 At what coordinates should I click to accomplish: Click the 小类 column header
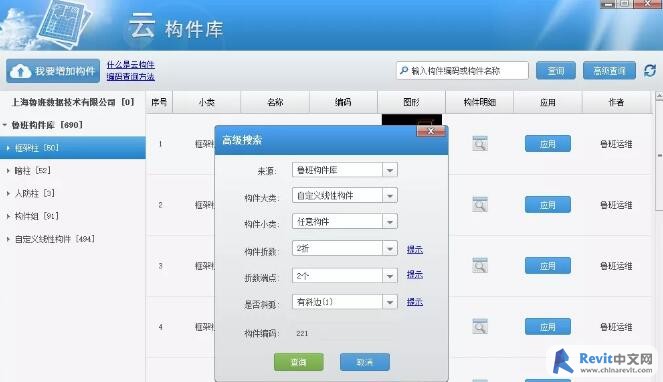pos(206,102)
